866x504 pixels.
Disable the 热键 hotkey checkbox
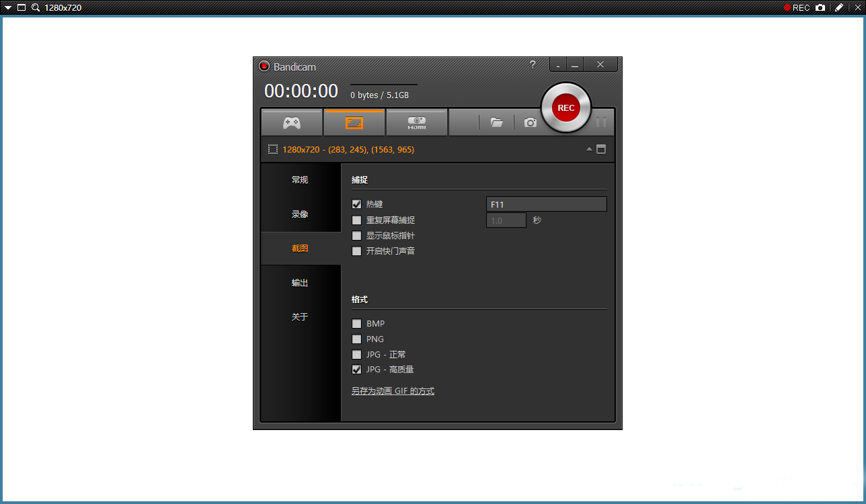click(357, 204)
